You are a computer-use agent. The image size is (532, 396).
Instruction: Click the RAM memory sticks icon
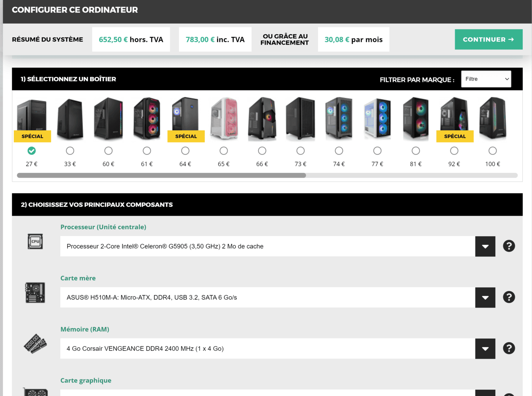[35, 344]
